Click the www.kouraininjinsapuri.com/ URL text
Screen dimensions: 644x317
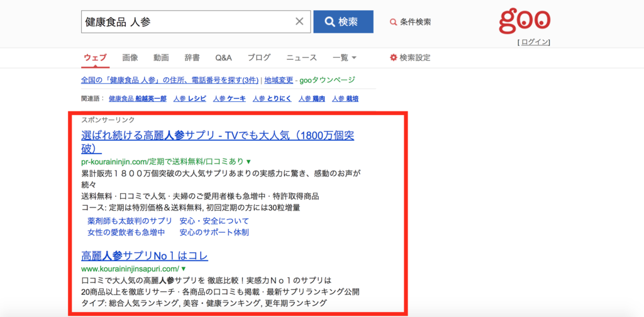pyautogui.click(x=130, y=269)
